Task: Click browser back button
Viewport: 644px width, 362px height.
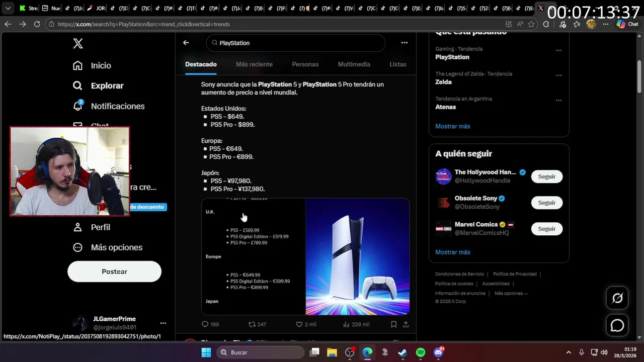Action: coord(8,24)
